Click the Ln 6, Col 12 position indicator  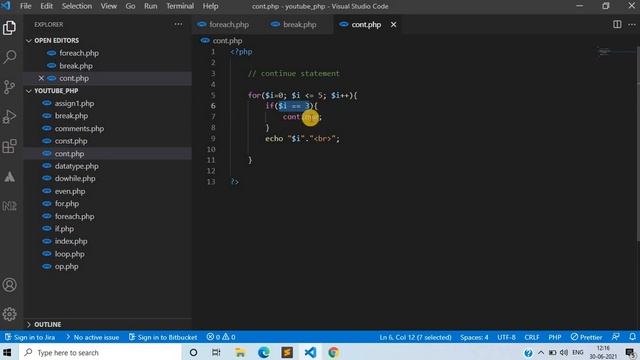coord(415,337)
